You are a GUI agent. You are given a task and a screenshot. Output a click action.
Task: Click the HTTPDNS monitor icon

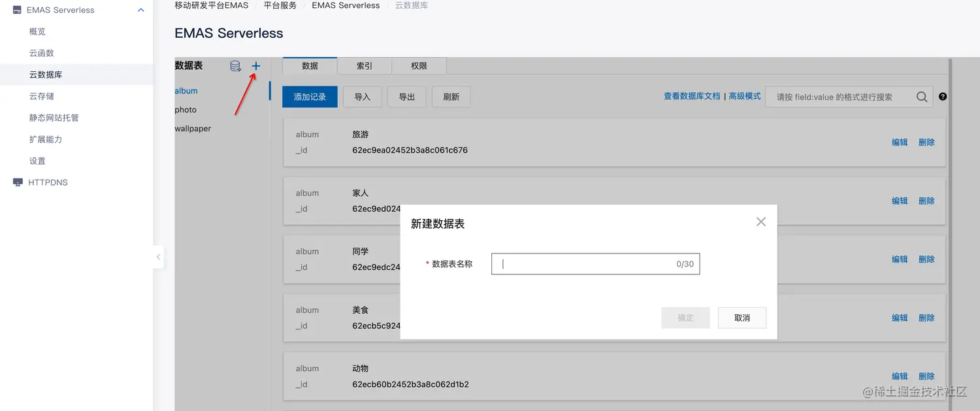click(x=18, y=182)
